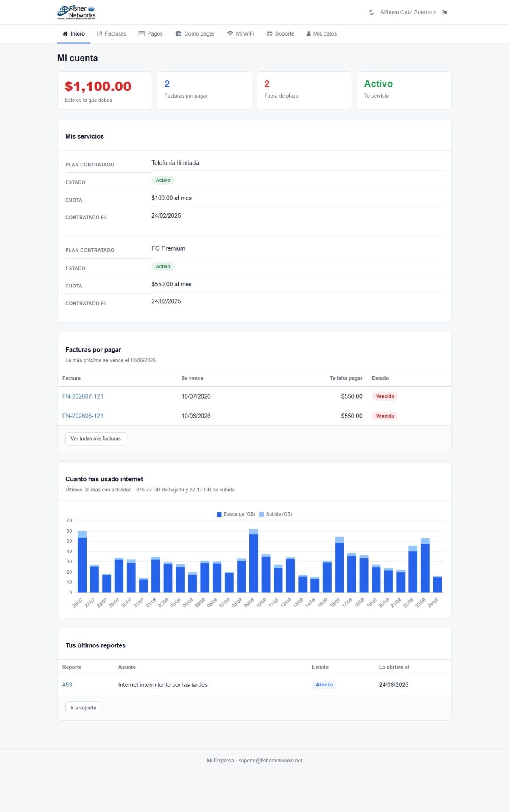Click the Mi cuenta page heading
Screen dimensions: 509x812
78,58
